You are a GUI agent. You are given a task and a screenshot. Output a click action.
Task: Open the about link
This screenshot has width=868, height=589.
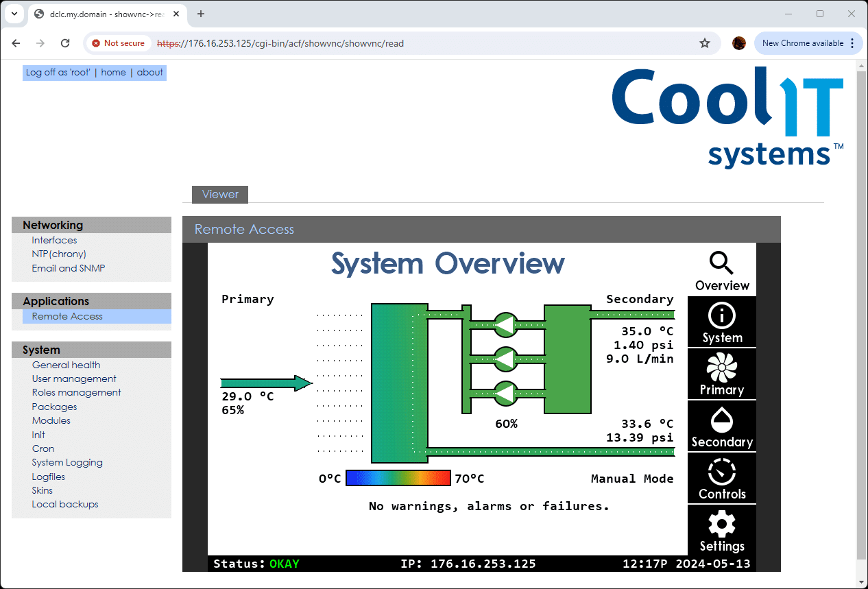pos(149,72)
